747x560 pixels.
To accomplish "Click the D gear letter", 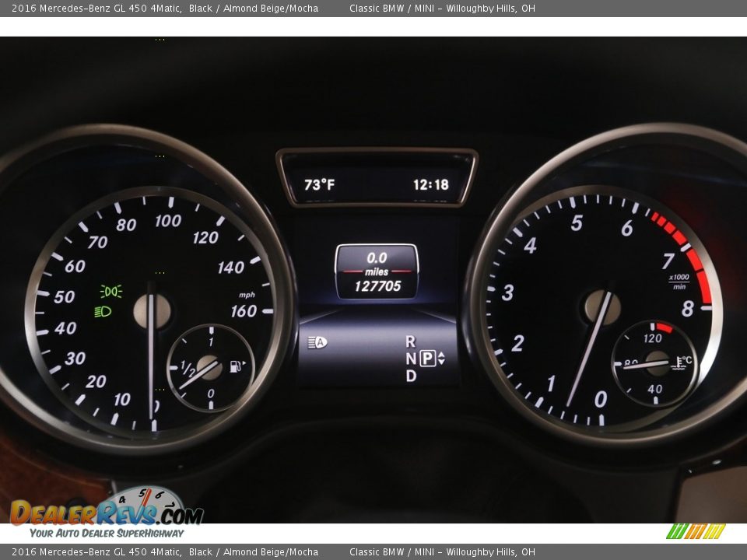I will click(x=411, y=376).
